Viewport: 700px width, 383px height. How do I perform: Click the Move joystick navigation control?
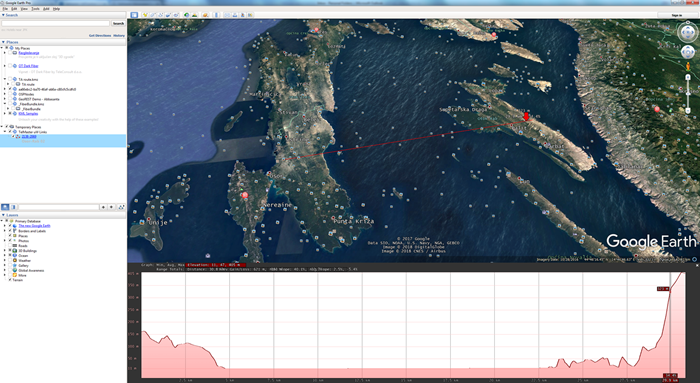(688, 52)
